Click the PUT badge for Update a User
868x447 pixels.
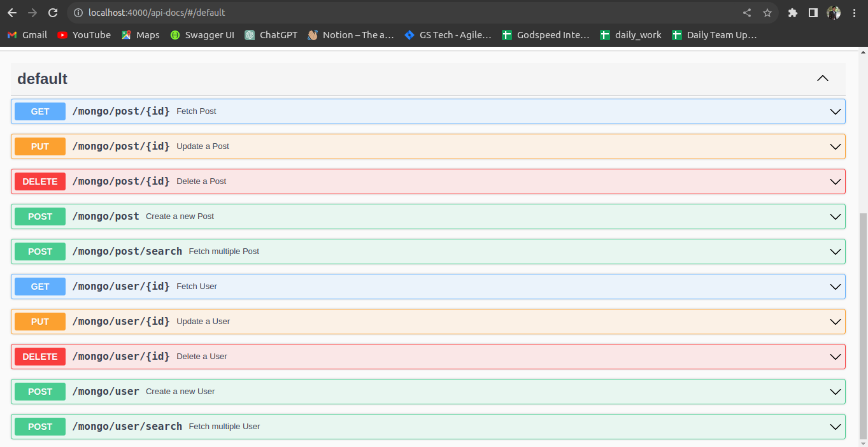click(x=40, y=322)
